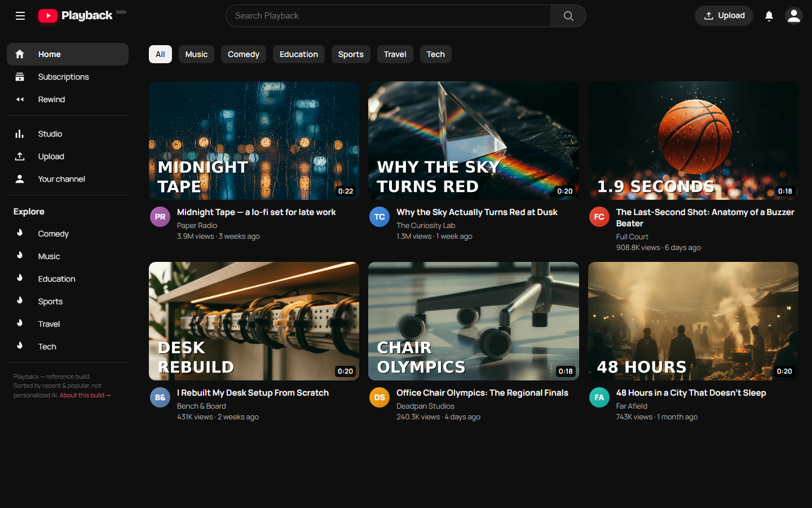Play the 1.9 Seconds basketball thumbnail
812x508 pixels.
pos(693,141)
